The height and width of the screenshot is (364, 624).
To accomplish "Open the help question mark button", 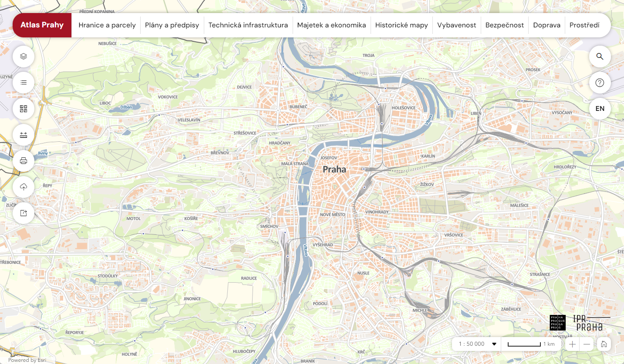I will [x=600, y=83].
